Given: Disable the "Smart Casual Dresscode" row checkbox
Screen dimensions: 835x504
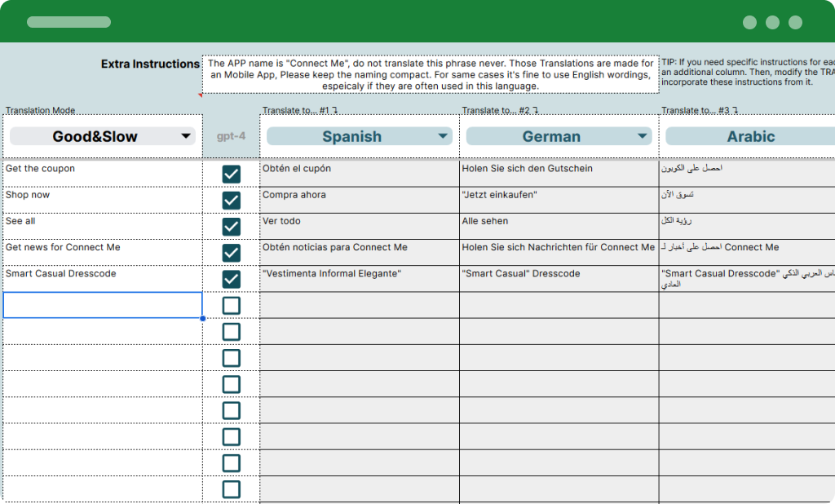Looking at the screenshot, I should (231, 278).
